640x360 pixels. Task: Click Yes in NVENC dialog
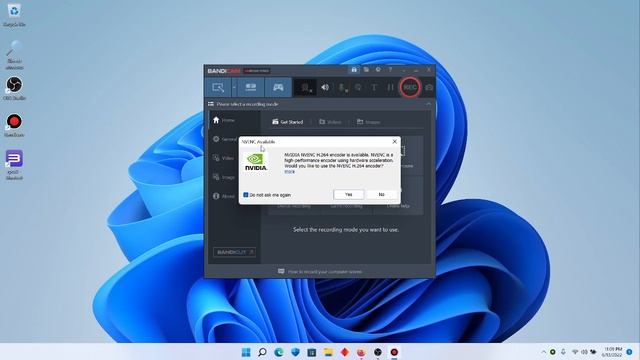tap(348, 195)
